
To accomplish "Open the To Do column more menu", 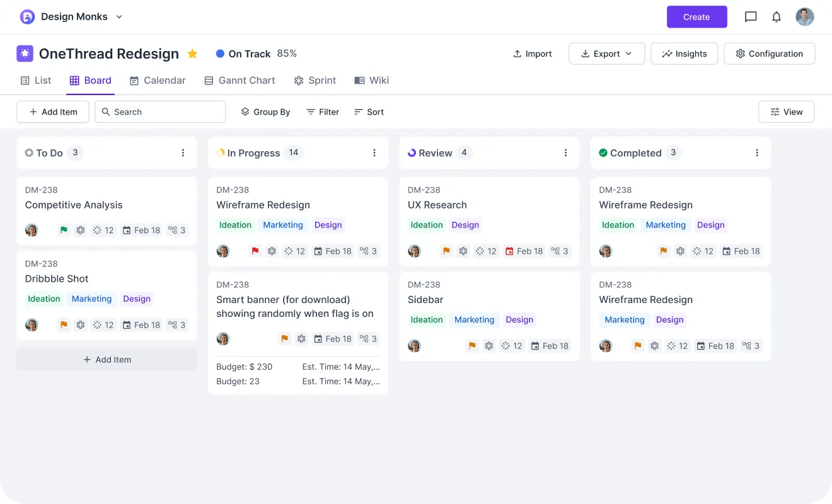I will click(x=183, y=152).
